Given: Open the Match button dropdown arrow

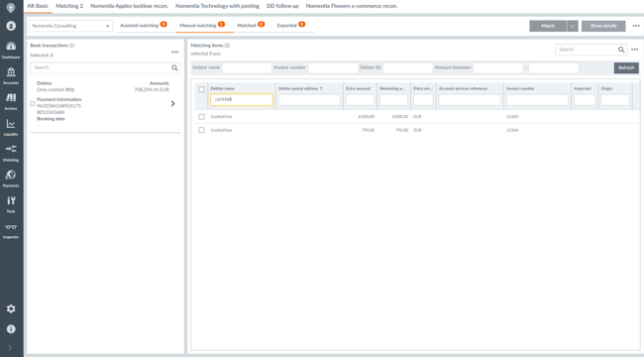Looking at the screenshot, I should pyautogui.click(x=572, y=26).
